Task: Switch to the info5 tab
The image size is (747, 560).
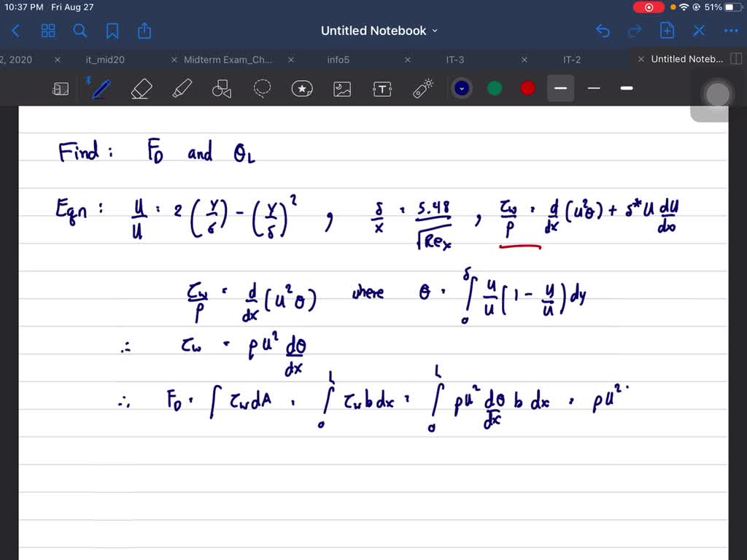Action: click(338, 59)
